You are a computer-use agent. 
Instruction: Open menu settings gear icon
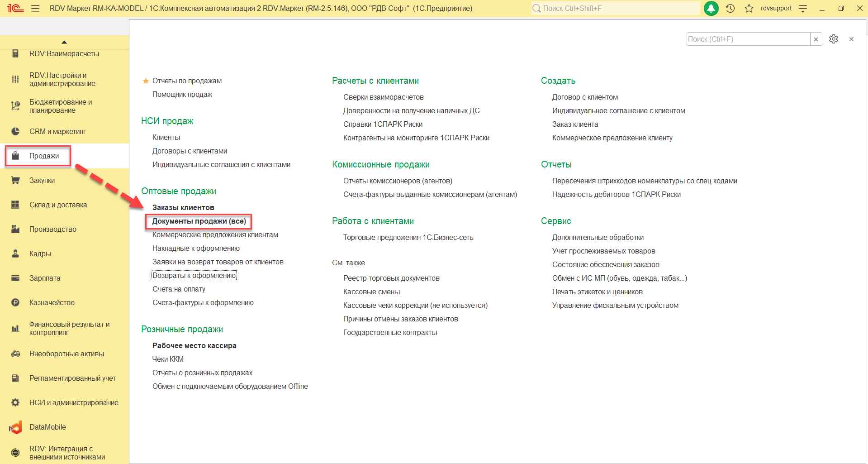pos(834,39)
